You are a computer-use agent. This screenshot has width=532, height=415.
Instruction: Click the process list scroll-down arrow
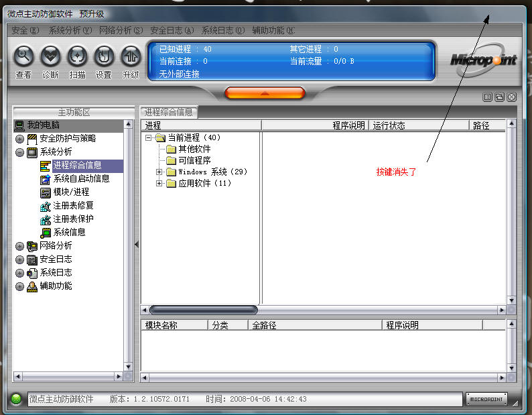click(x=511, y=300)
